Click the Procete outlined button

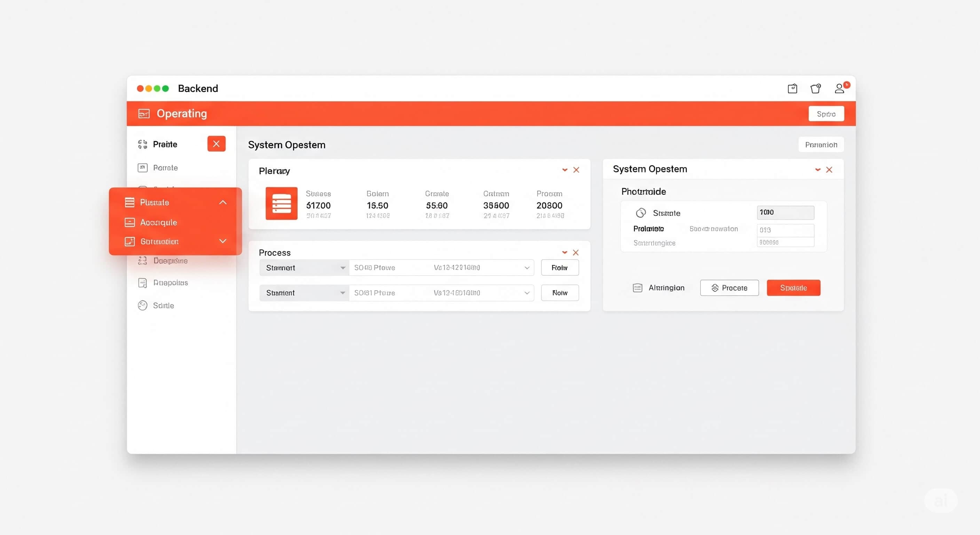(x=729, y=288)
